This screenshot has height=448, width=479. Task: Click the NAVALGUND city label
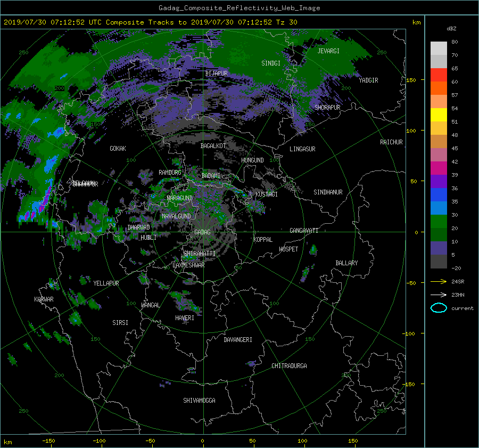point(176,216)
